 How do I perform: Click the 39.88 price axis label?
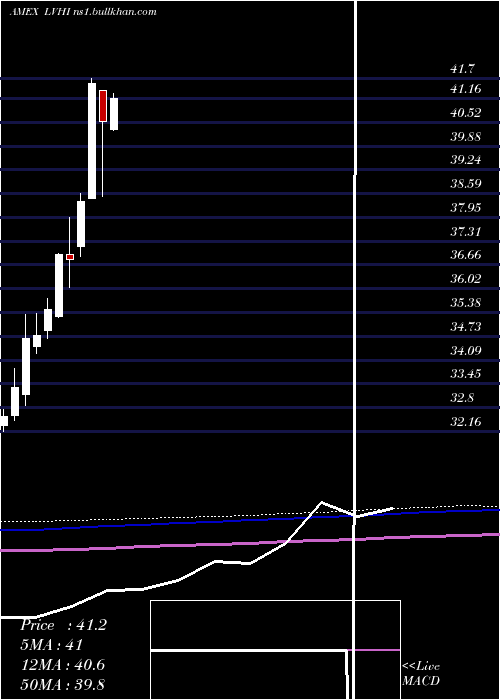point(466,136)
